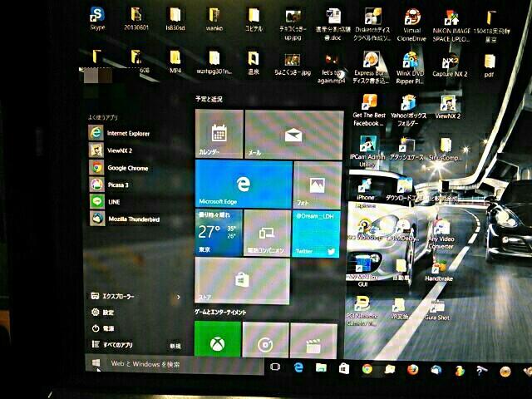Open the フォト photos tile
The image size is (532, 399).
tap(318, 185)
